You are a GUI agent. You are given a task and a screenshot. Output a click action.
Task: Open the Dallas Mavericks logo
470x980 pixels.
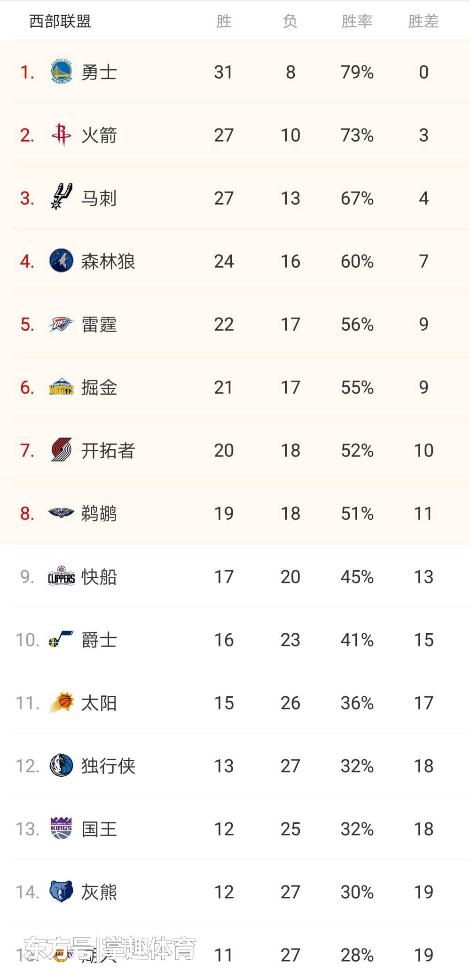click(x=61, y=765)
